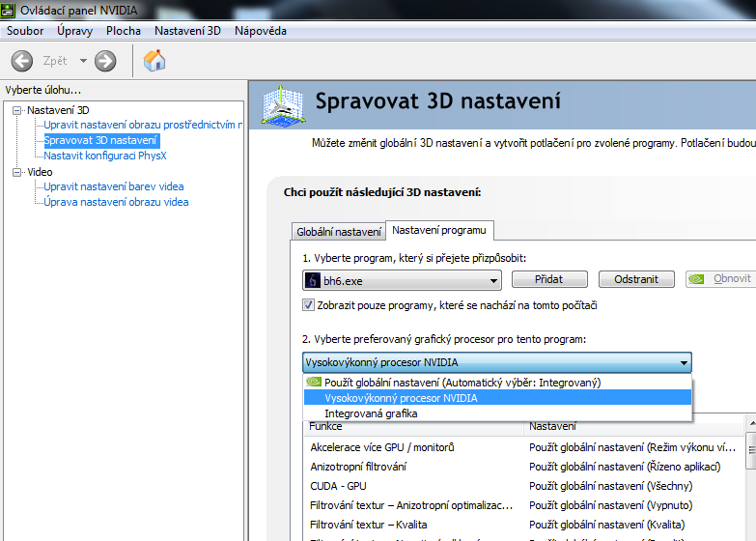Screen dimensions: 756x541
Task: Click the Řízeno aplikací setting value
Action: coord(625,467)
